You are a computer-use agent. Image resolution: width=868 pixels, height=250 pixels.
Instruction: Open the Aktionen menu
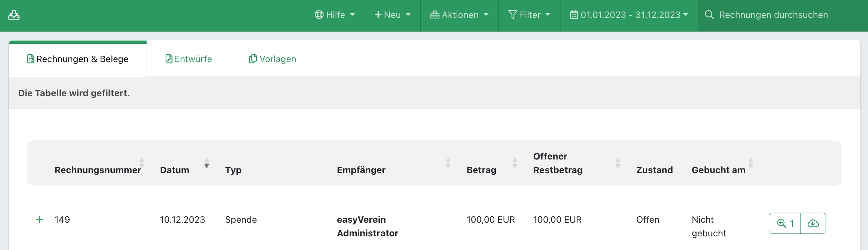point(459,15)
